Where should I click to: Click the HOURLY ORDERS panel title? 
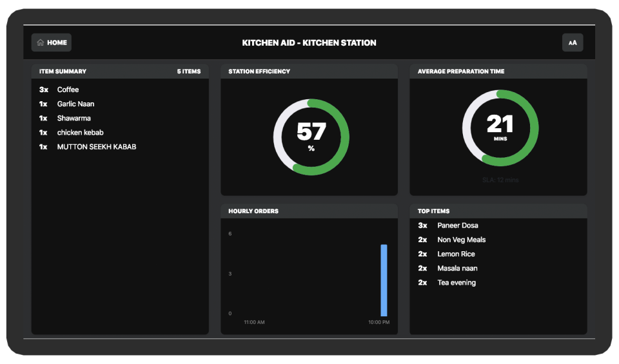tap(253, 211)
